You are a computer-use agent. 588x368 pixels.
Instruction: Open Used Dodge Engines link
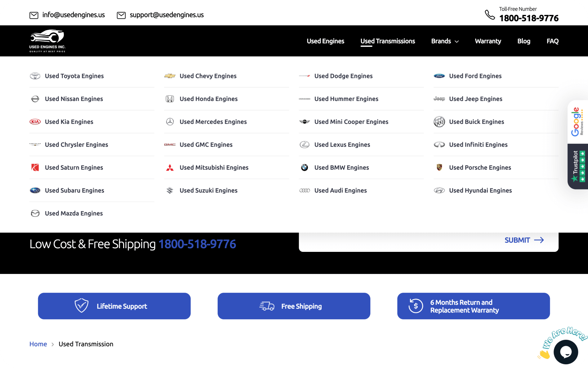[343, 76]
